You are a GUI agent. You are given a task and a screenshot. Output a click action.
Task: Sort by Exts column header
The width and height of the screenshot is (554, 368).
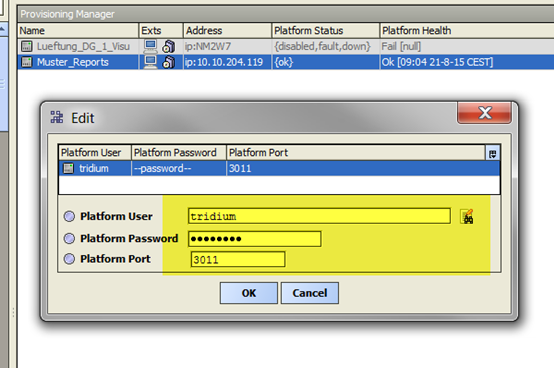[161, 30]
